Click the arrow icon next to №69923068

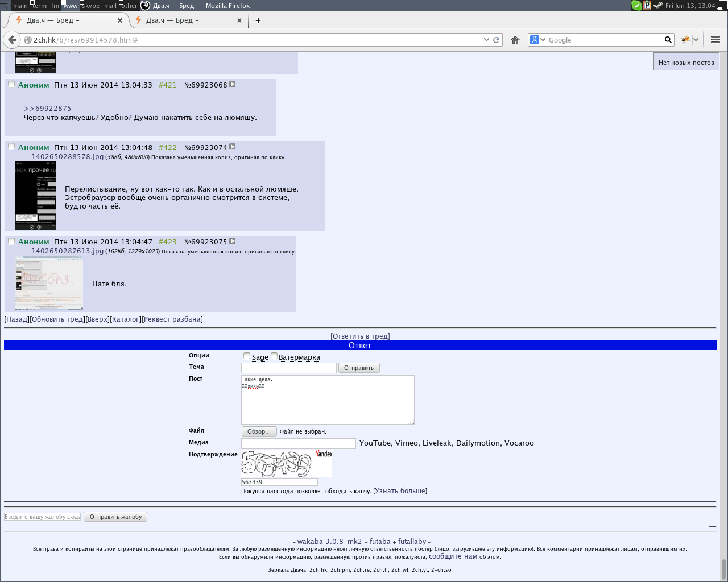[233, 84]
